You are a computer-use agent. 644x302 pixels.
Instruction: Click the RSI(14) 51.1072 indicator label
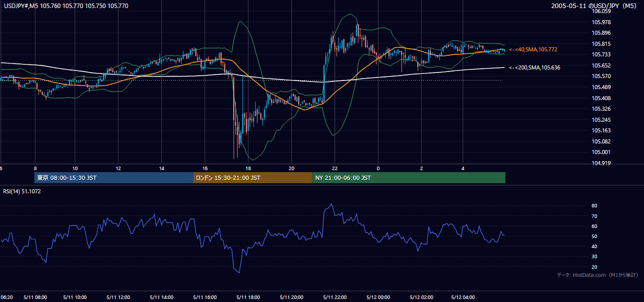(22, 191)
